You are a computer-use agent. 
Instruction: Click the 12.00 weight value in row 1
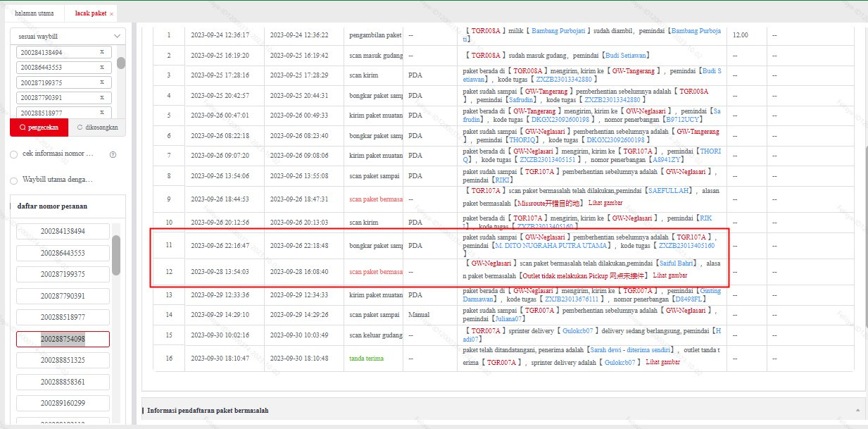pyautogui.click(x=741, y=35)
